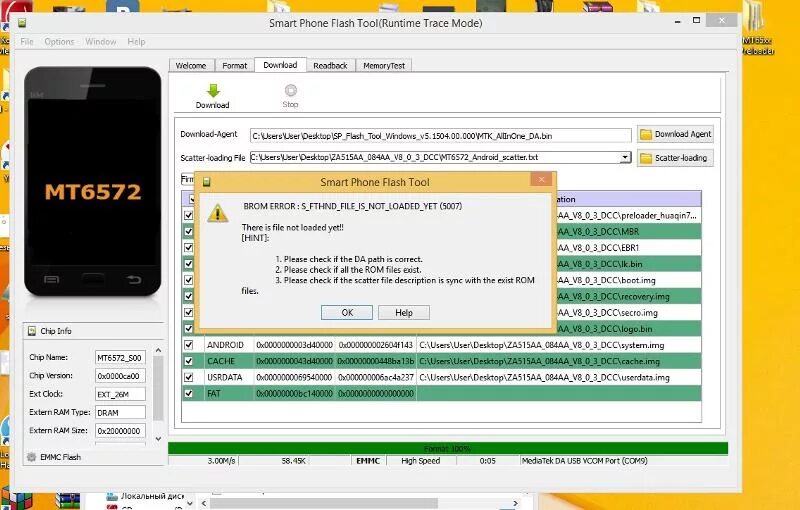
Task: Click the Download-Agent path field
Action: tap(440, 136)
